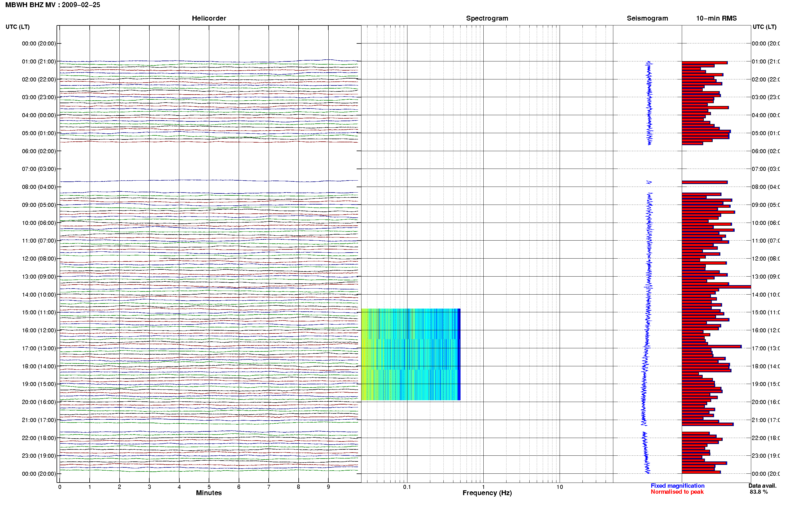Click the '18:00 (14:00)' left time label
812x508 pixels.
click(39, 367)
